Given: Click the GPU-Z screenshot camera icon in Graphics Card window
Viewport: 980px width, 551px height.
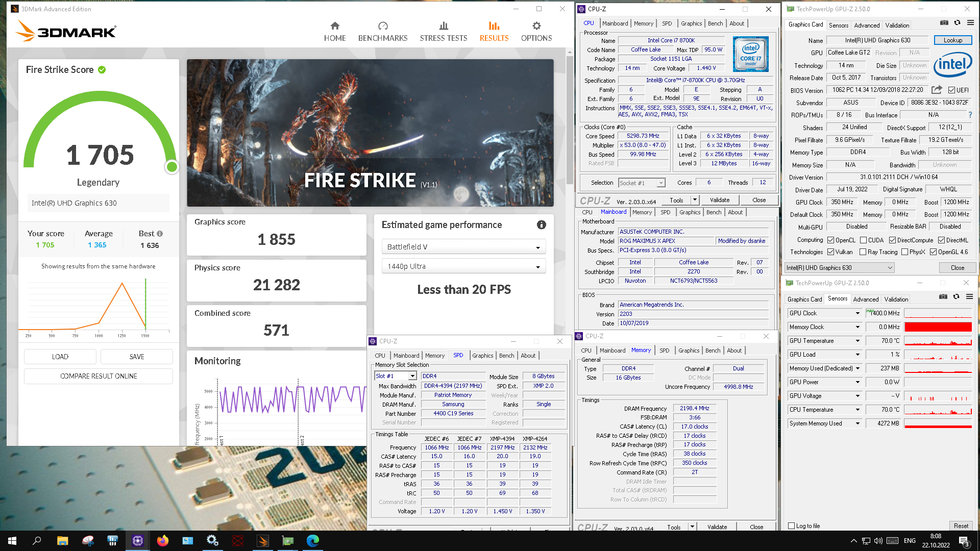Looking at the screenshot, I should coord(944,22).
